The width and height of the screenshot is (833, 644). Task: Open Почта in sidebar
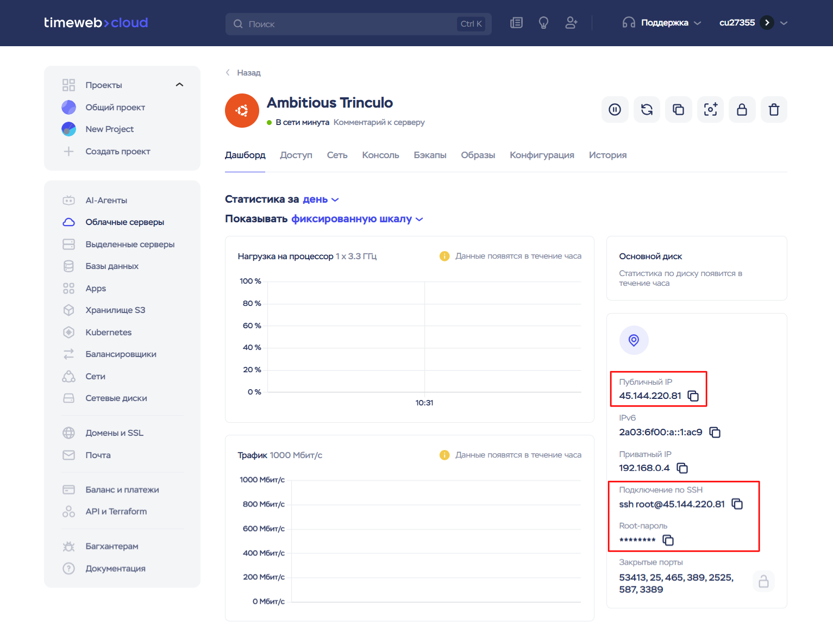coord(98,455)
